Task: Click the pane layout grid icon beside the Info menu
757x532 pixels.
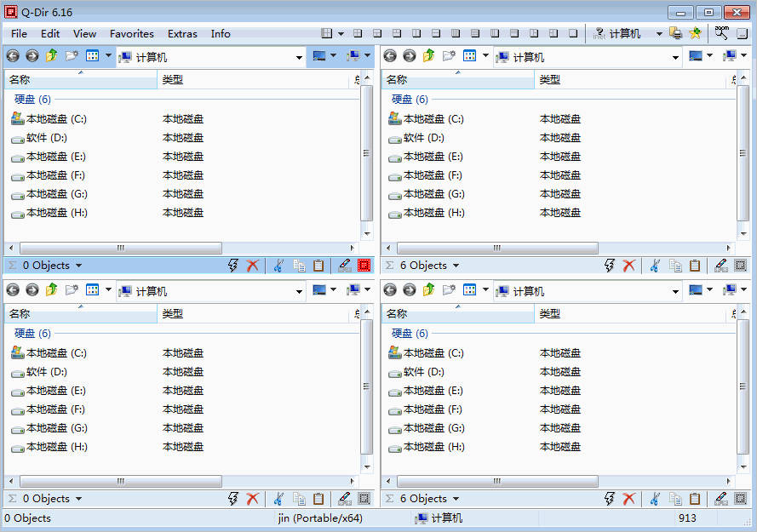Action: coord(327,33)
